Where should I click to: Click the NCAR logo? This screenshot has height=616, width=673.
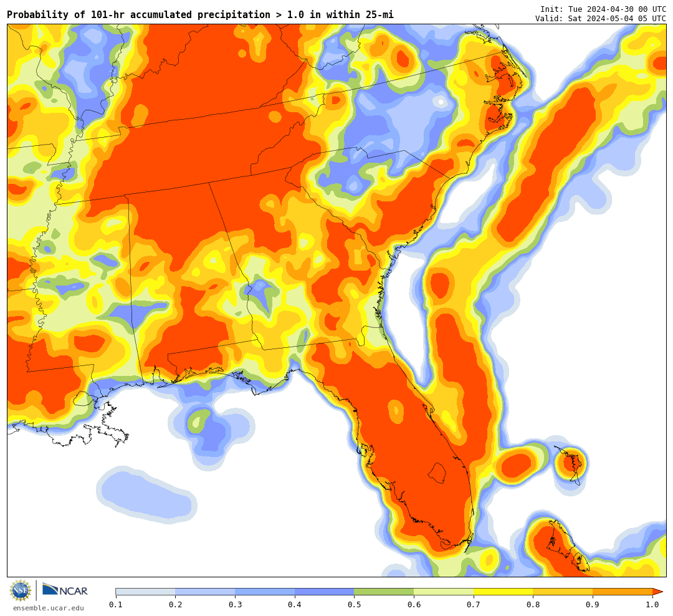(x=65, y=590)
